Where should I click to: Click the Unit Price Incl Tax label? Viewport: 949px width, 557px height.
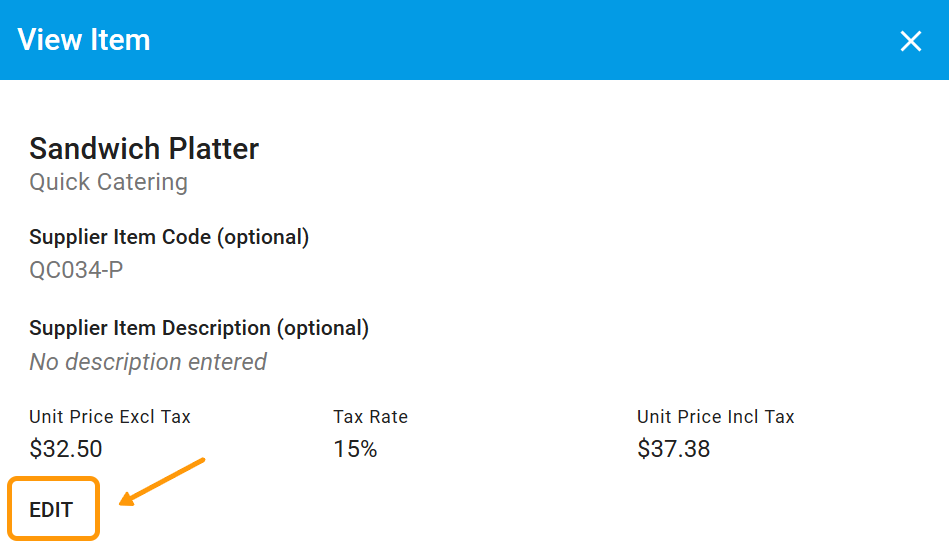[x=715, y=417]
